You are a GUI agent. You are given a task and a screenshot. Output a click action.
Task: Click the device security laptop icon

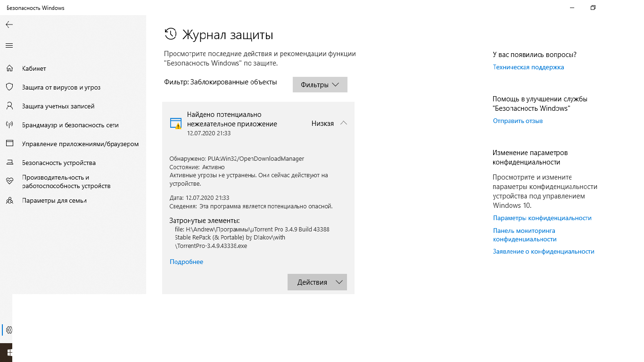pyautogui.click(x=9, y=163)
